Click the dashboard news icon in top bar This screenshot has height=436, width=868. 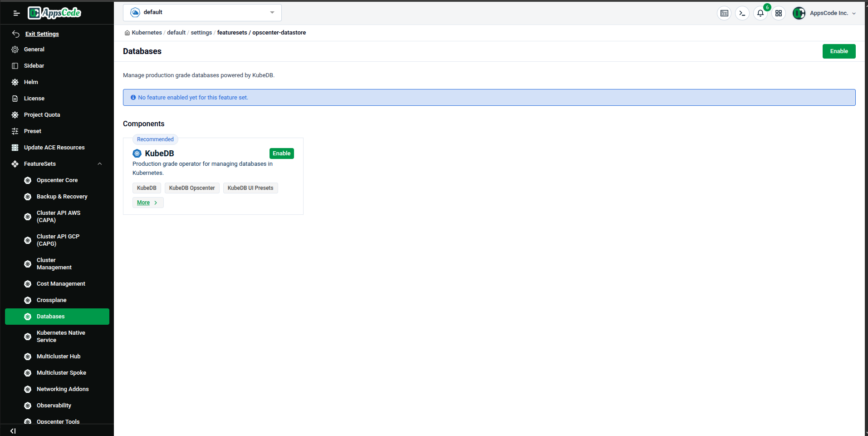724,13
